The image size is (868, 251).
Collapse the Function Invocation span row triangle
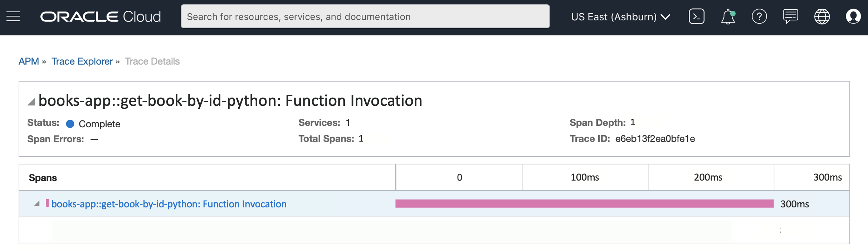[36, 204]
